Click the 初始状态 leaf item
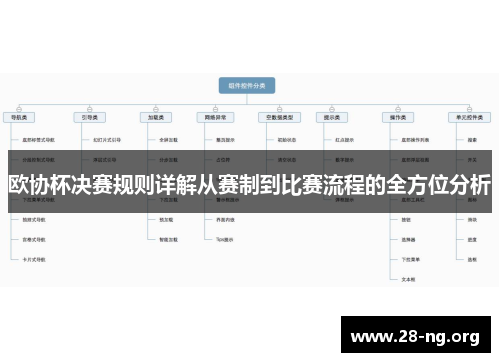 (287, 140)
